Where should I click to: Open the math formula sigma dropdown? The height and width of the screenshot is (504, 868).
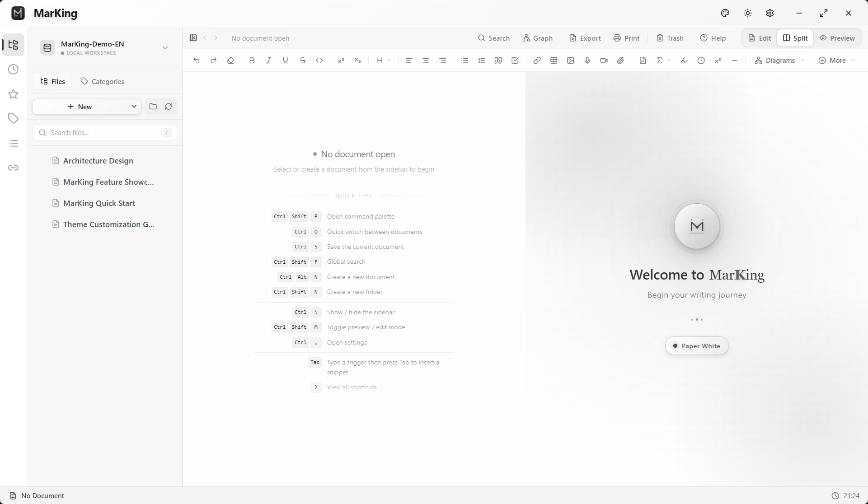click(663, 60)
